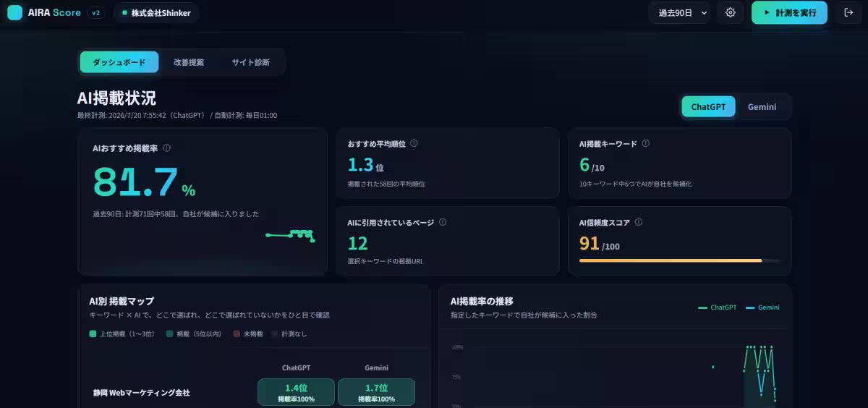Click the 選択キーワードの根拠URL text

coord(386,261)
